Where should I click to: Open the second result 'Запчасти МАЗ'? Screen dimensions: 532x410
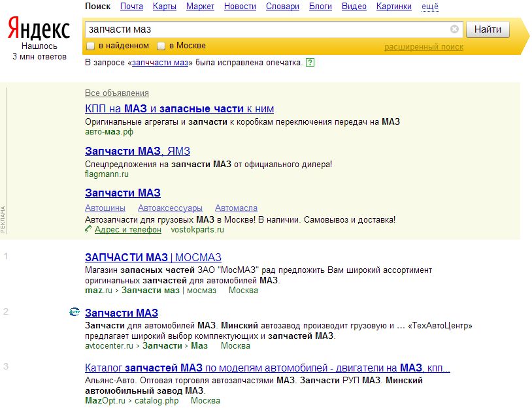pyautogui.click(x=122, y=313)
